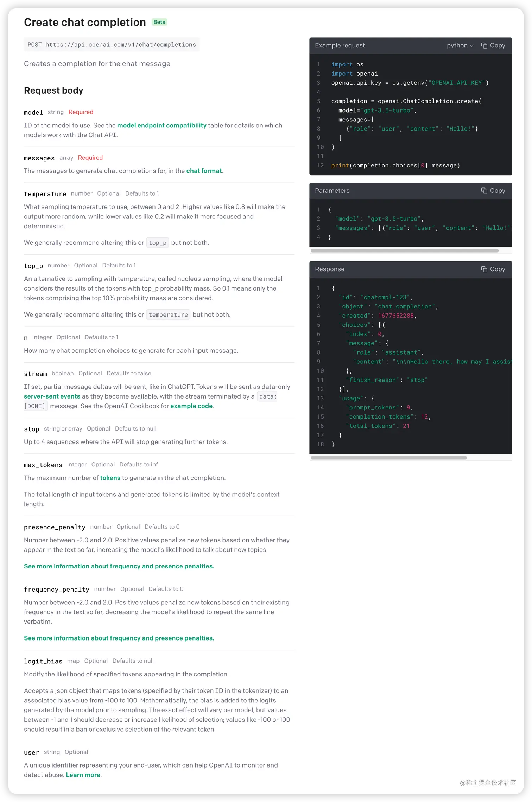Copy the Response JSON block
The height and width of the screenshot is (802, 532).
(x=493, y=269)
